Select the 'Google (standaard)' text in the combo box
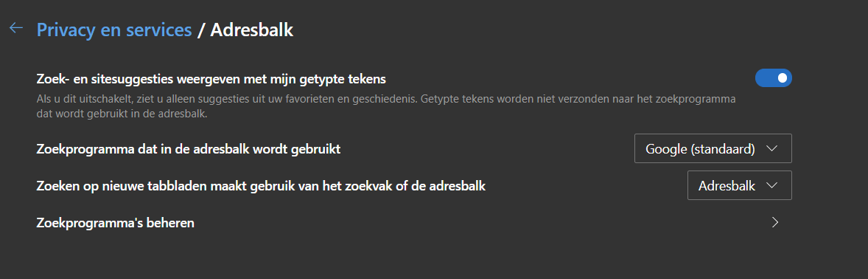This screenshot has width=868, height=279. [700, 149]
